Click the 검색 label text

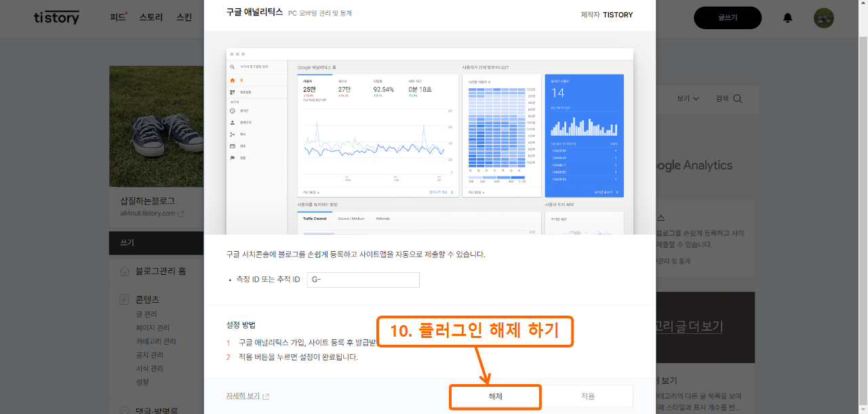[722, 98]
